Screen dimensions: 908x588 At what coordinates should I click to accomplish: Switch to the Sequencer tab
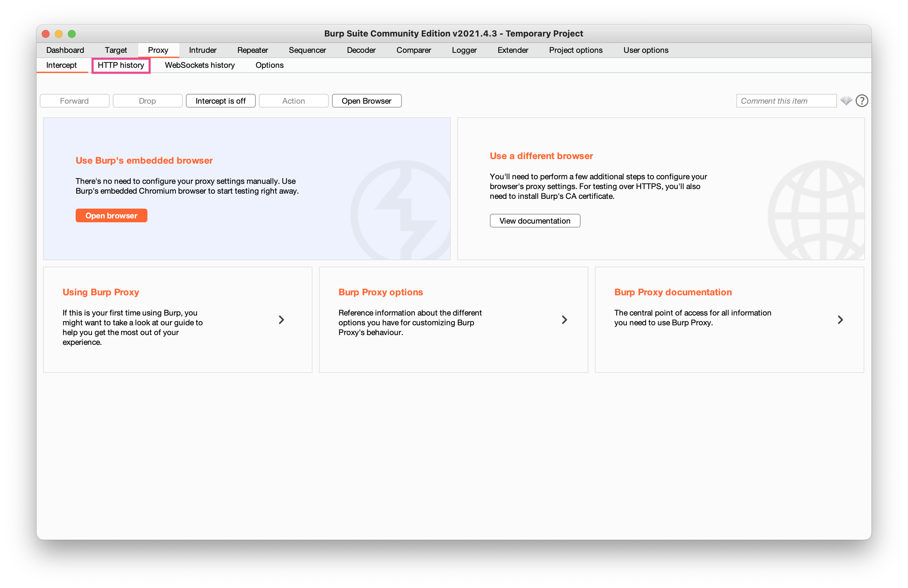308,50
